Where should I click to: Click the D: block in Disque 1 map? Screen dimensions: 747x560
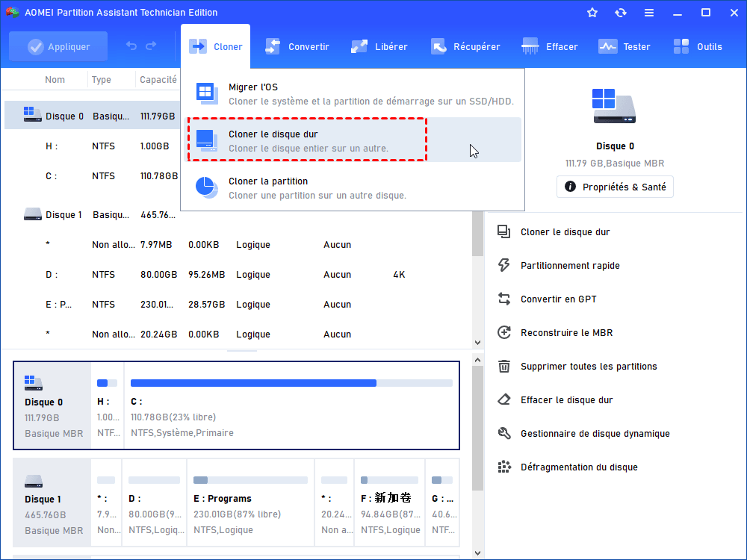pyautogui.click(x=155, y=503)
